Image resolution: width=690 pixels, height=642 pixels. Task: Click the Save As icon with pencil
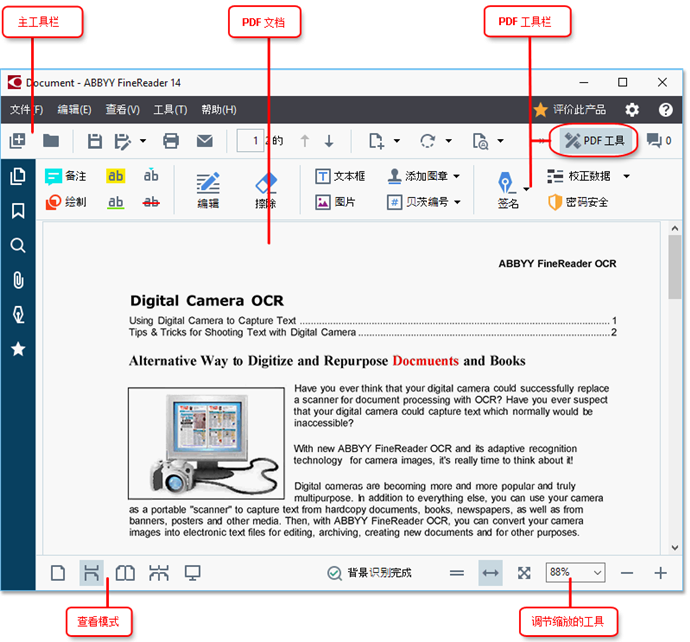coord(123,141)
